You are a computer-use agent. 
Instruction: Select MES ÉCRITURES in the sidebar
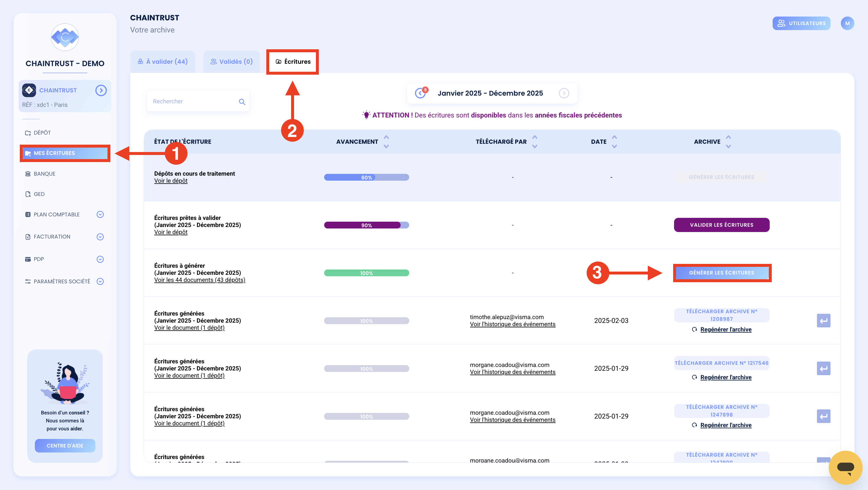coord(65,153)
